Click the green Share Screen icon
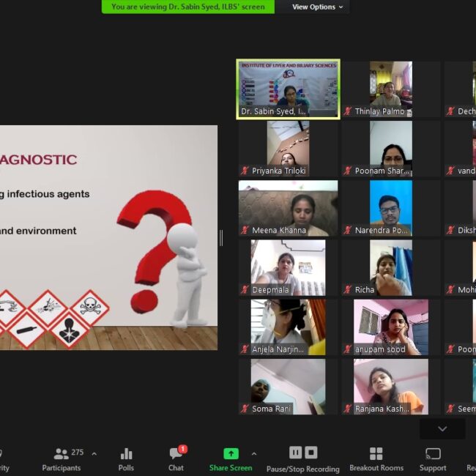The width and height of the screenshot is (476, 476). 231,454
